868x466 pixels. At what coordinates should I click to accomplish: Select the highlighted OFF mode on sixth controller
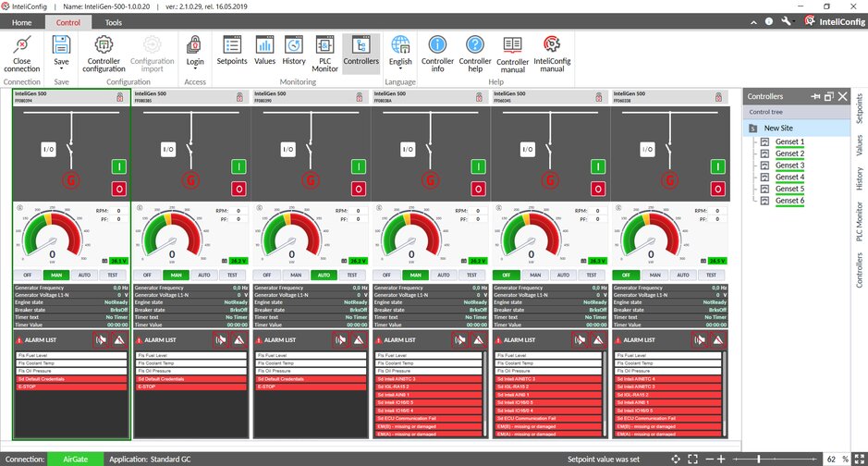pyautogui.click(x=626, y=275)
